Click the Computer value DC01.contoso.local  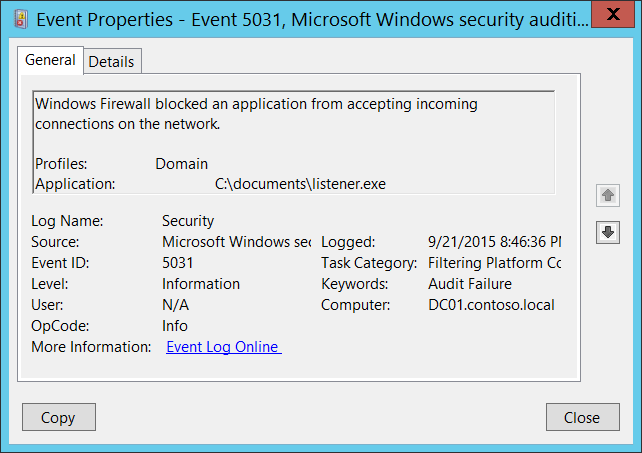[490, 305]
